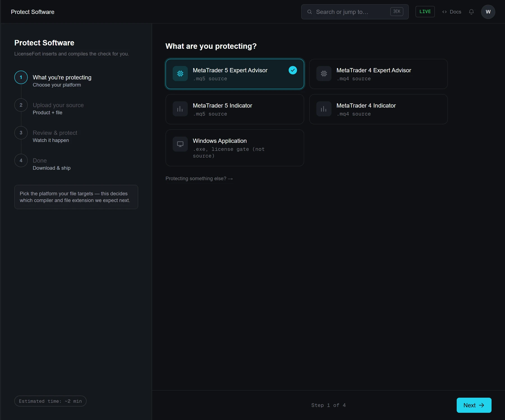Click MetaTrader 4 Expert Advisor chip icon
Screen dimensions: 505x420
tap(324, 73)
